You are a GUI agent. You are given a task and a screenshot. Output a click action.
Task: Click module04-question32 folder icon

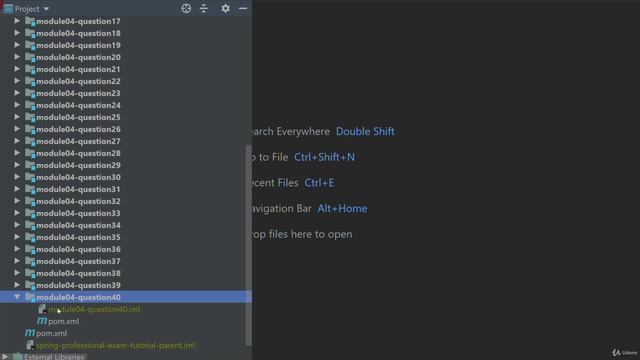coord(30,201)
